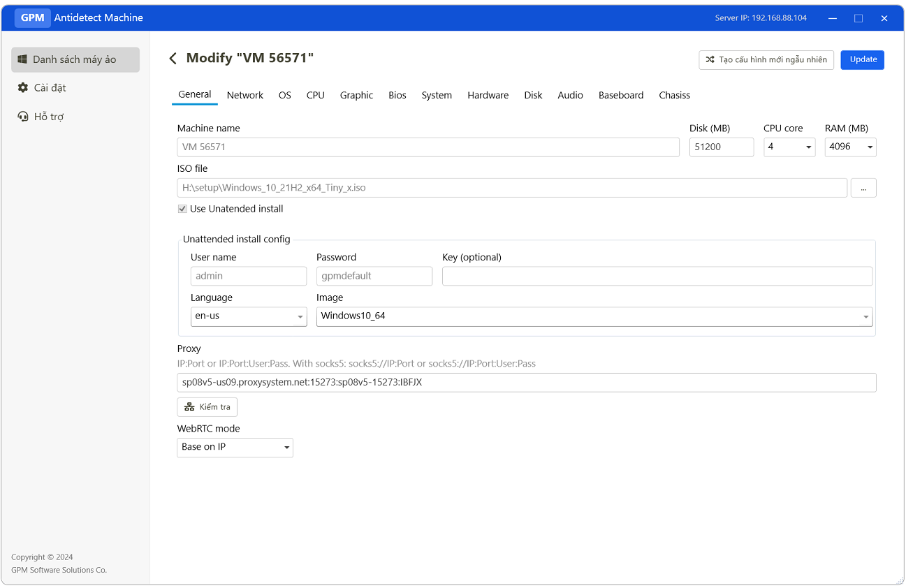Open the Image Windows10_64 dropdown
The width and height of the screenshot is (906, 588).
pyautogui.click(x=594, y=316)
